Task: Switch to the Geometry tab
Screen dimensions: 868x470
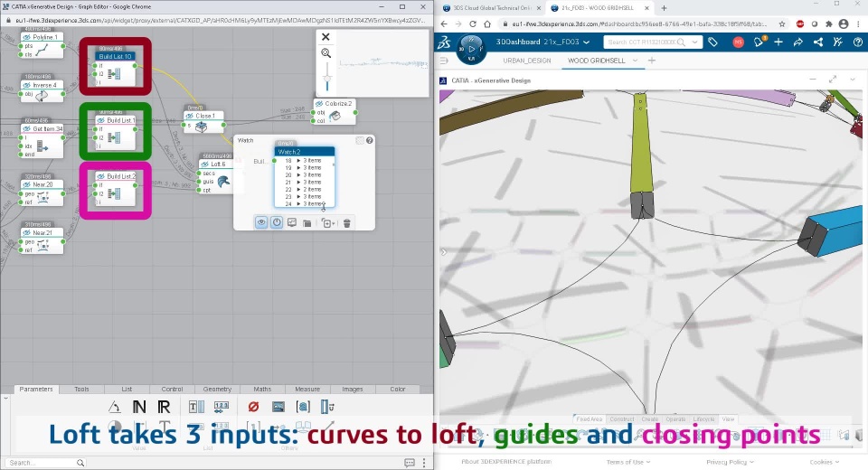Action: (x=217, y=390)
